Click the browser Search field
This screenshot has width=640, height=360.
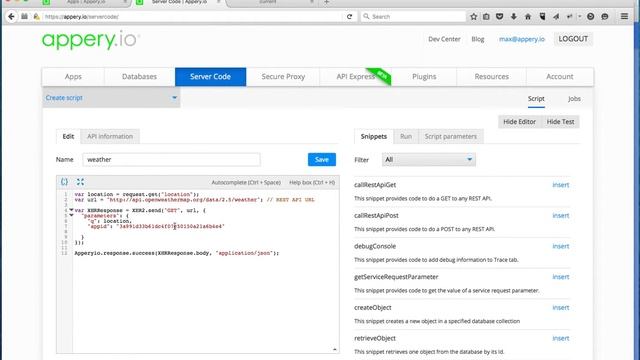[x=412, y=17]
